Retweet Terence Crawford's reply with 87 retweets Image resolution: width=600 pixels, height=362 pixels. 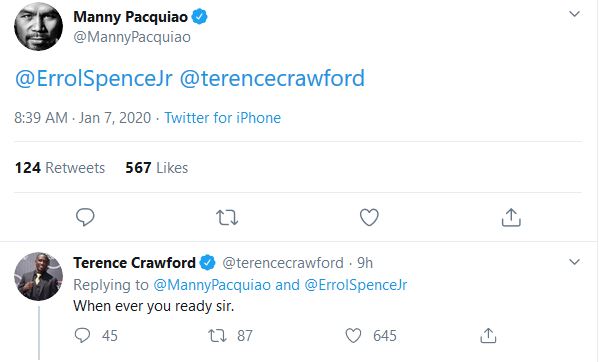[217, 336]
